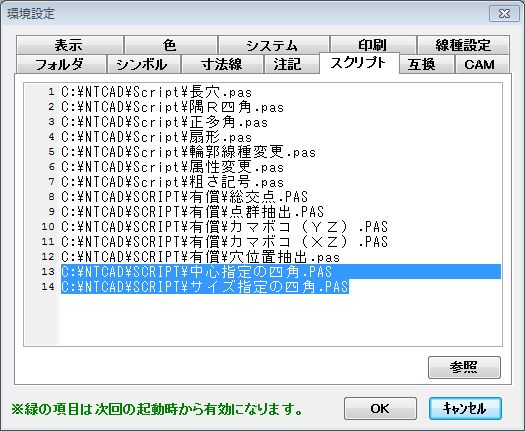Select script line 長穴.pas
The height and width of the screenshot is (431, 525).
(x=156, y=92)
